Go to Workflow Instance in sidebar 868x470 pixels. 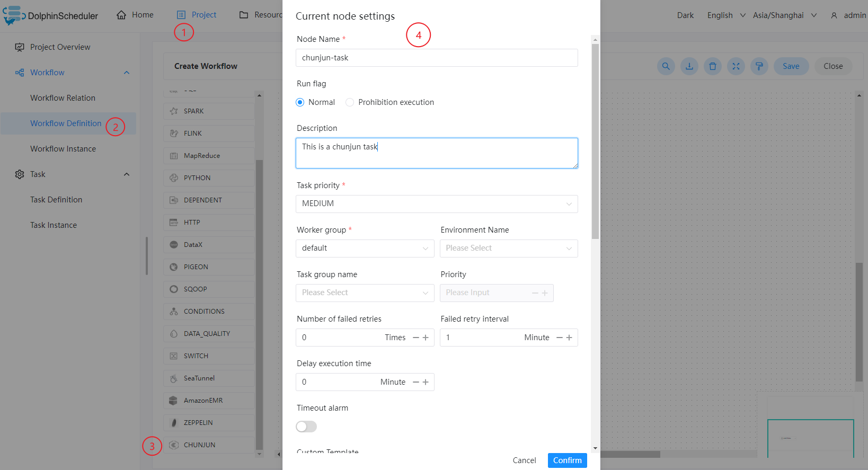(x=63, y=149)
